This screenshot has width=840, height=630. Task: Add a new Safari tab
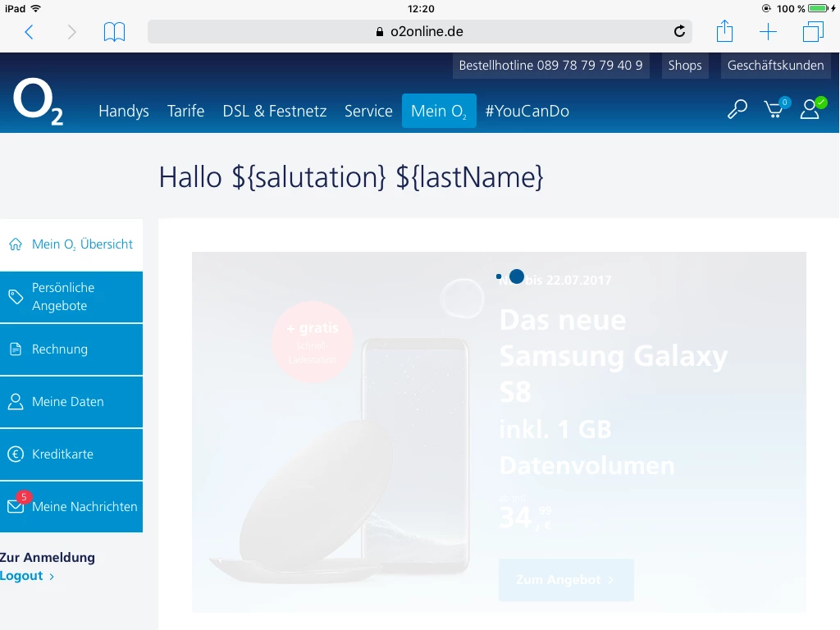click(x=768, y=32)
